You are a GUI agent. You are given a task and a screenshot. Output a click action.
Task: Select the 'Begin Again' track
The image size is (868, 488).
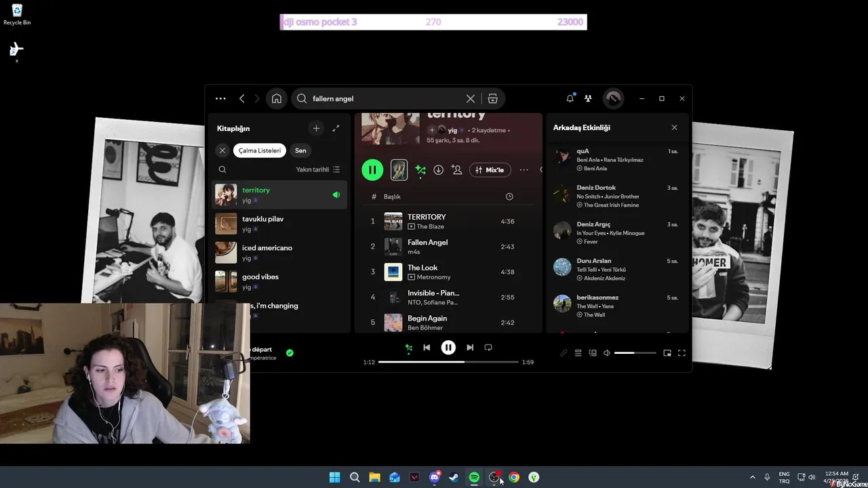(448, 322)
